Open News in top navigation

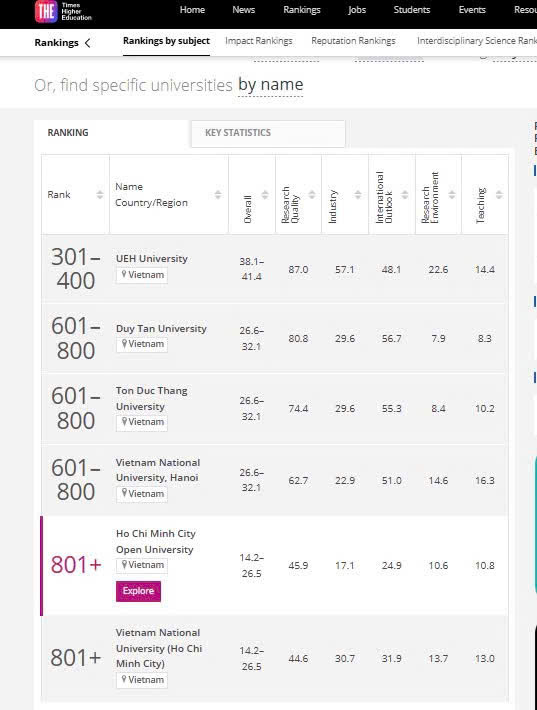(244, 10)
